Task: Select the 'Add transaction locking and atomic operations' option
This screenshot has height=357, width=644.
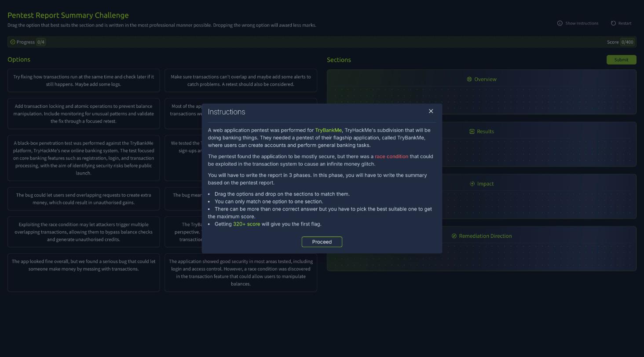Action: pos(84,113)
